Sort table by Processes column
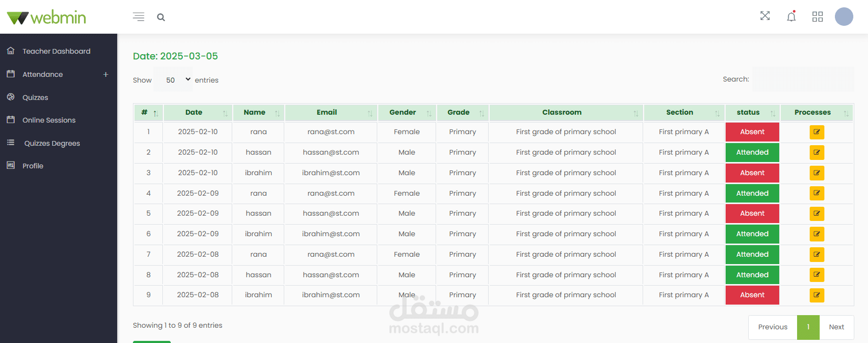This screenshot has height=343, width=868. pyautogui.click(x=817, y=113)
